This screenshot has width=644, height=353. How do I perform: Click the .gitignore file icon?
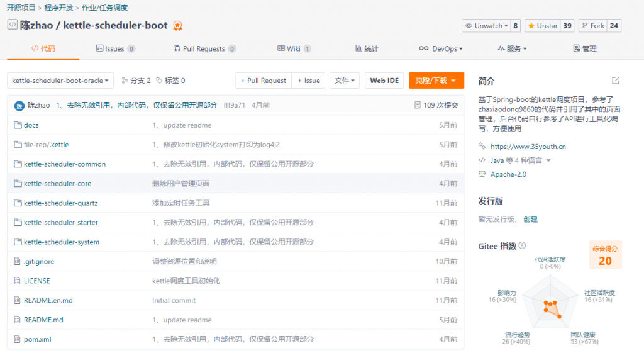[x=17, y=261]
